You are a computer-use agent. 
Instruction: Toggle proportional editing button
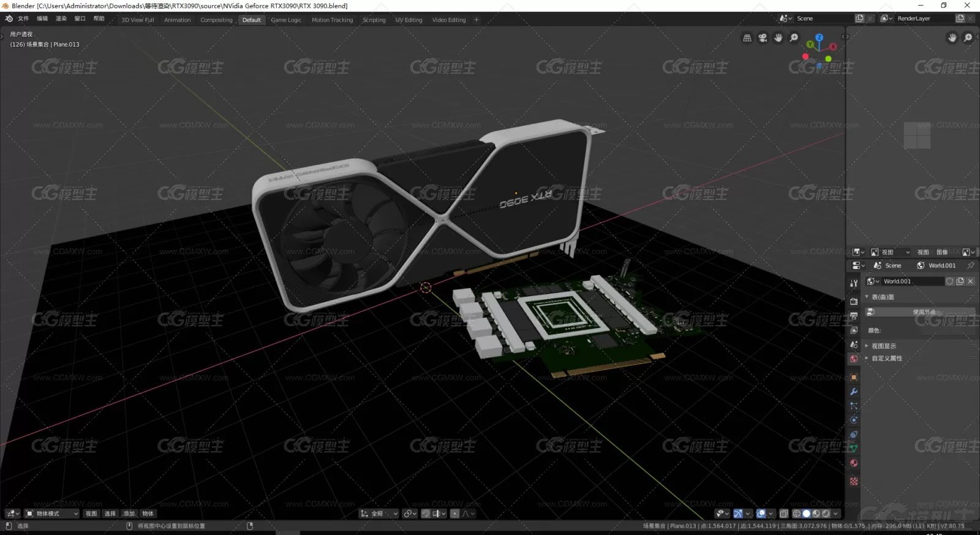coord(454,514)
